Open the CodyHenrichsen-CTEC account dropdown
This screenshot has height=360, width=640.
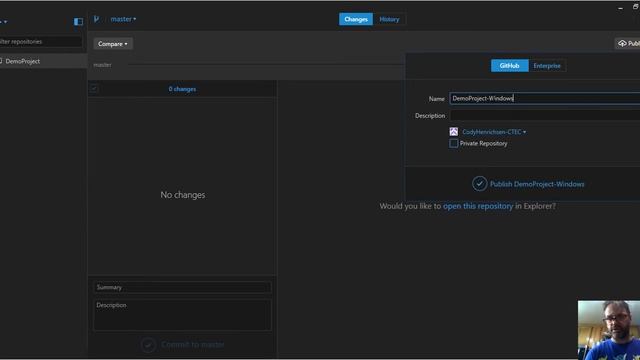pyautogui.click(x=494, y=132)
